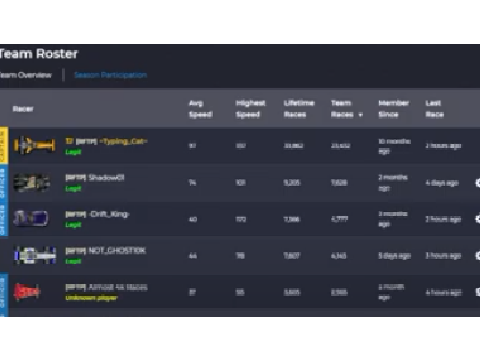Open the NOT_GHOST10K racer name link
Screen dimensions: 480x360
click(x=106, y=250)
